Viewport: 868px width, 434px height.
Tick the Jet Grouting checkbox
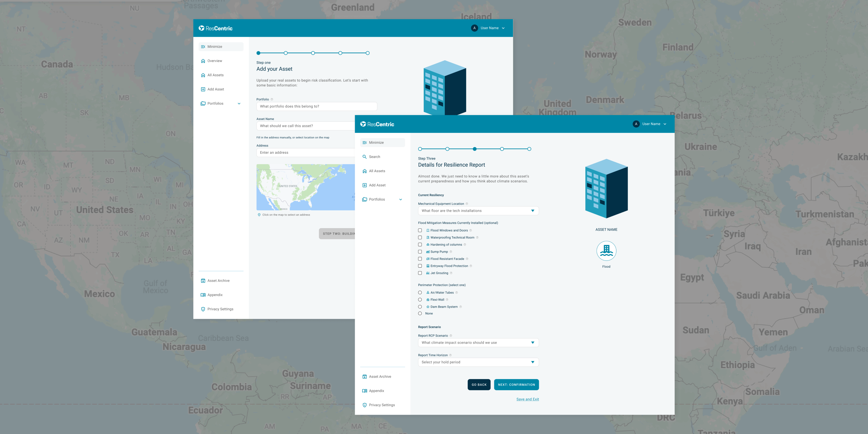[x=420, y=273]
